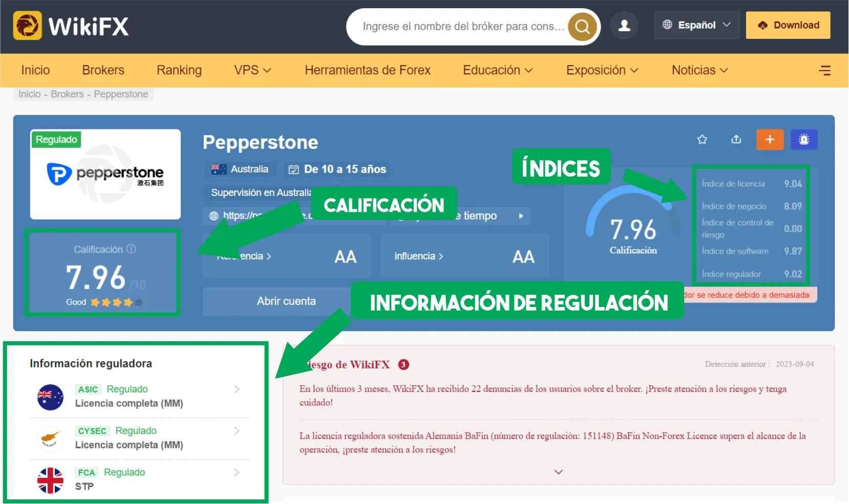Click the CYSEC Cyprus flag icon

coord(50,439)
